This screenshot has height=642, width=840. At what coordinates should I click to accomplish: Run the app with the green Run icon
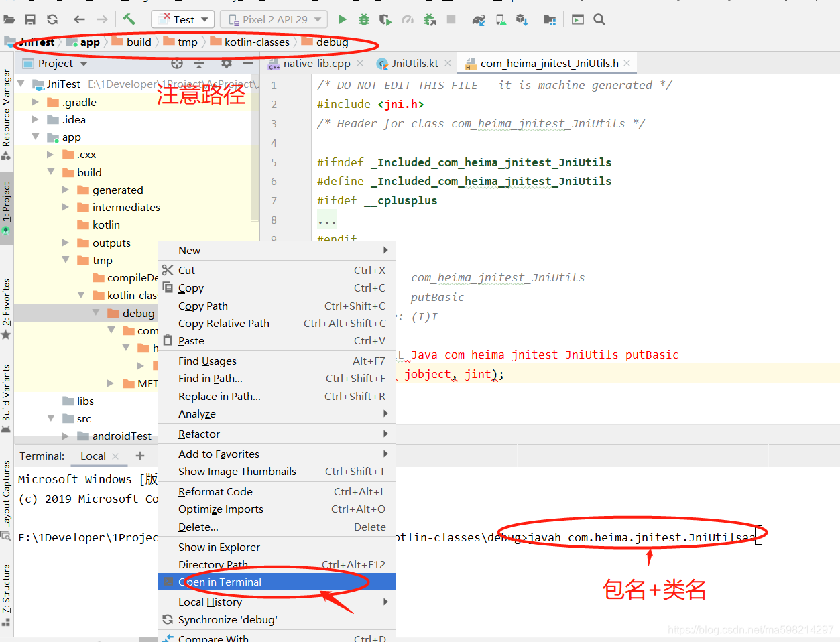(x=342, y=19)
